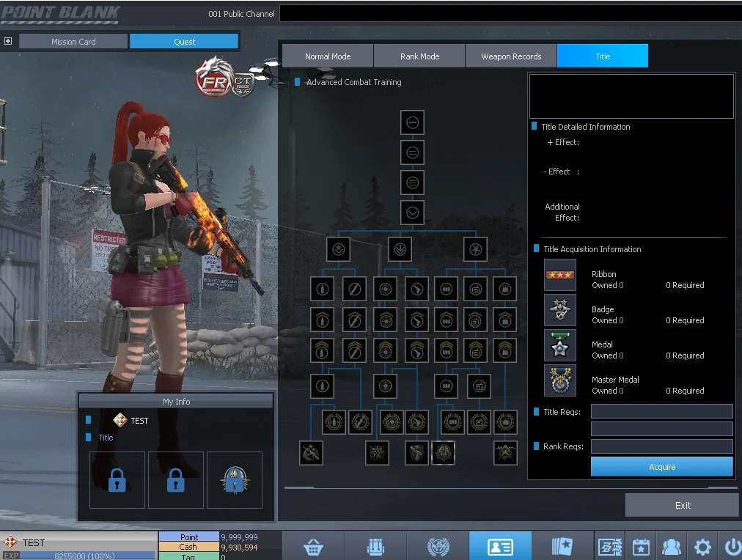Open the profile ID card icon

[500, 547]
